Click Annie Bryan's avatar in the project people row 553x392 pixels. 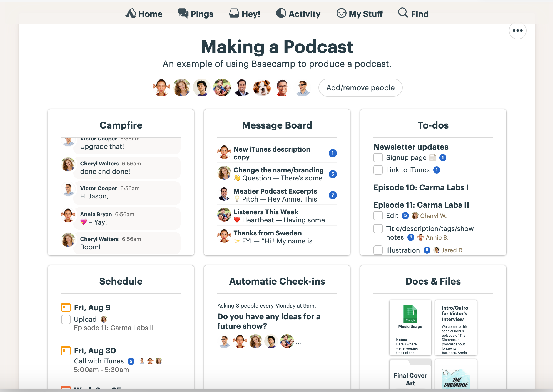(x=161, y=88)
